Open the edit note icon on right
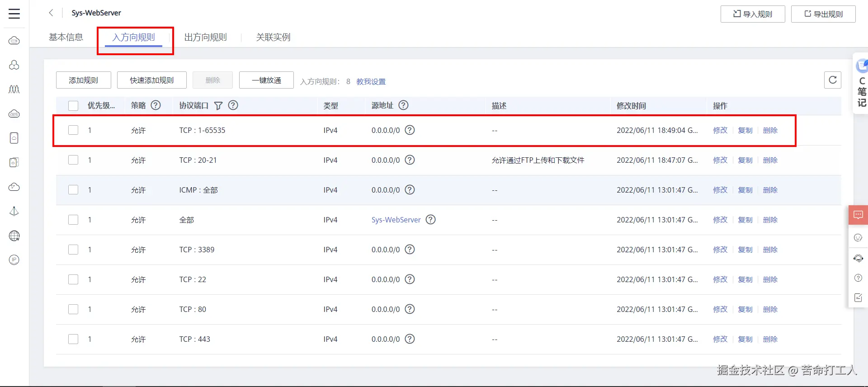This screenshot has width=868, height=387. click(858, 298)
